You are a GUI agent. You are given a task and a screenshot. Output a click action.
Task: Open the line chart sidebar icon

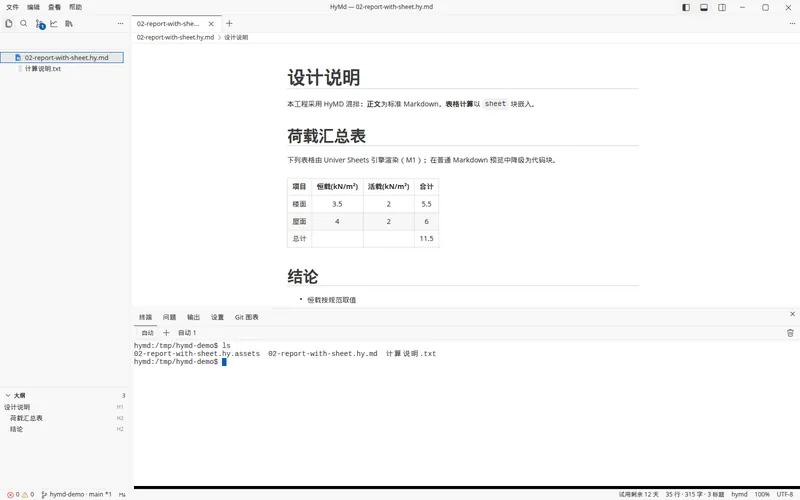coord(54,23)
